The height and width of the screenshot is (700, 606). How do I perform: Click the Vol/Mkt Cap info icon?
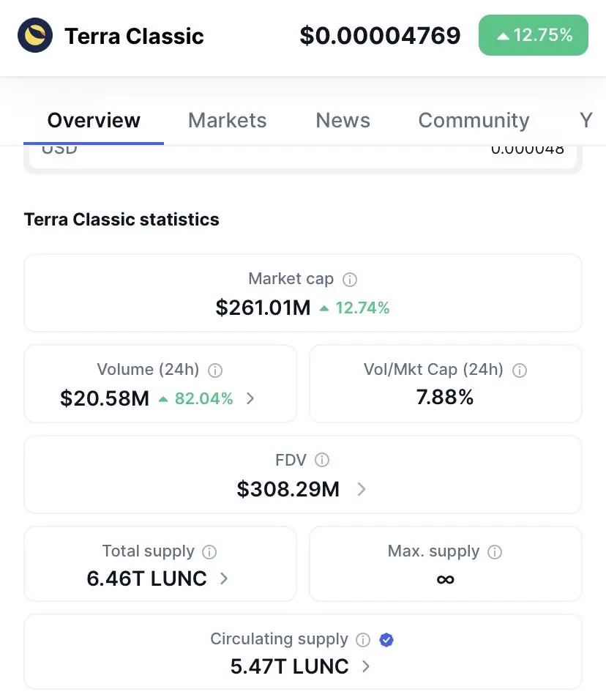520,370
